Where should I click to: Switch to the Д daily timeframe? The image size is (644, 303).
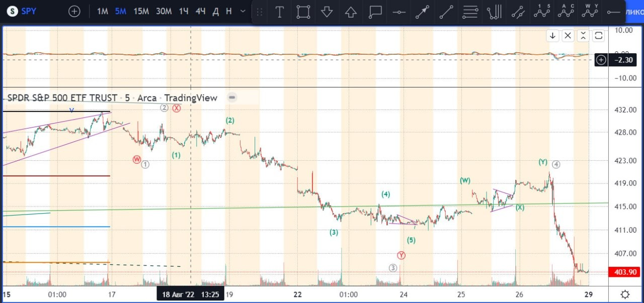tap(216, 11)
